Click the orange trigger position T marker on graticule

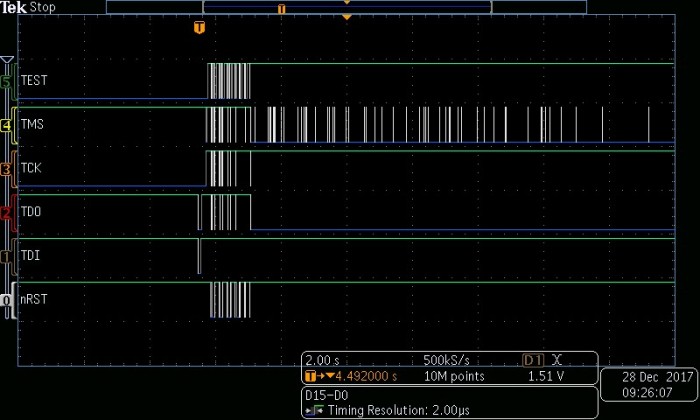(x=199, y=27)
